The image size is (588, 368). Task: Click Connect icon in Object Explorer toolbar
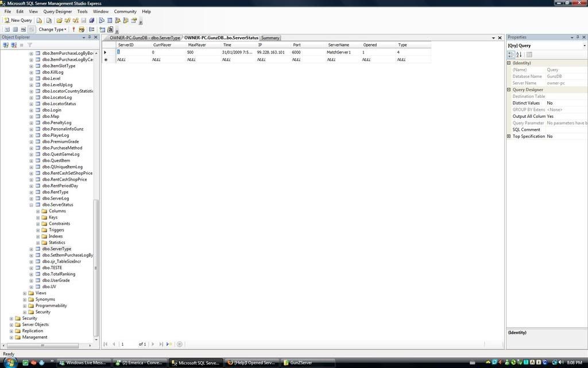[x=6, y=45]
